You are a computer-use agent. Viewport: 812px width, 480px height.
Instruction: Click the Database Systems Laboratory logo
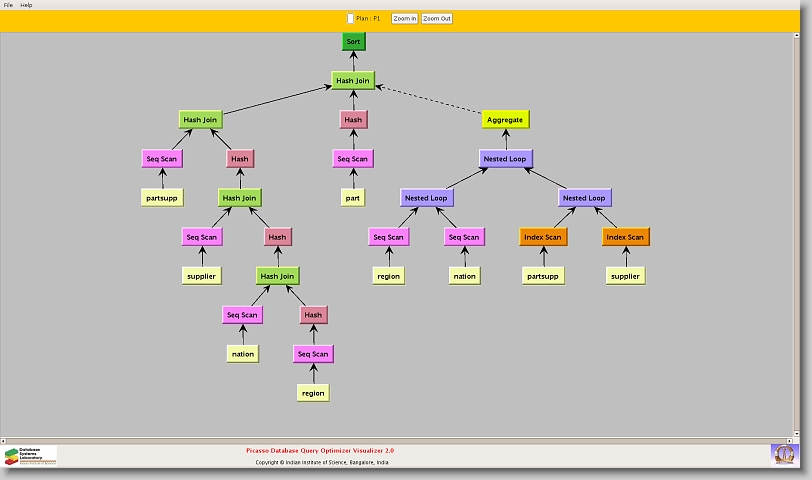coord(30,456)
